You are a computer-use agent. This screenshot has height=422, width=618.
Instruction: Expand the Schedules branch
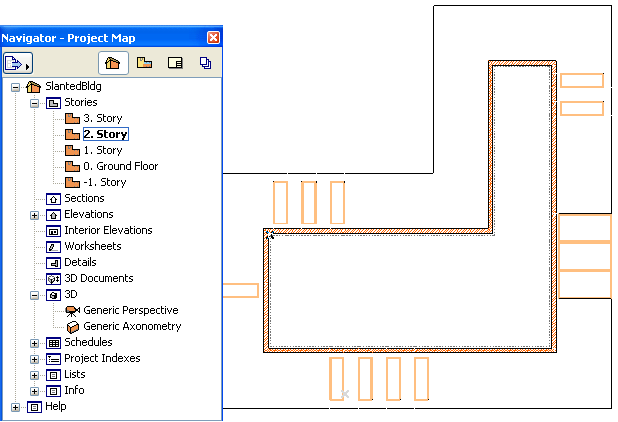click(x=35, y=343)
